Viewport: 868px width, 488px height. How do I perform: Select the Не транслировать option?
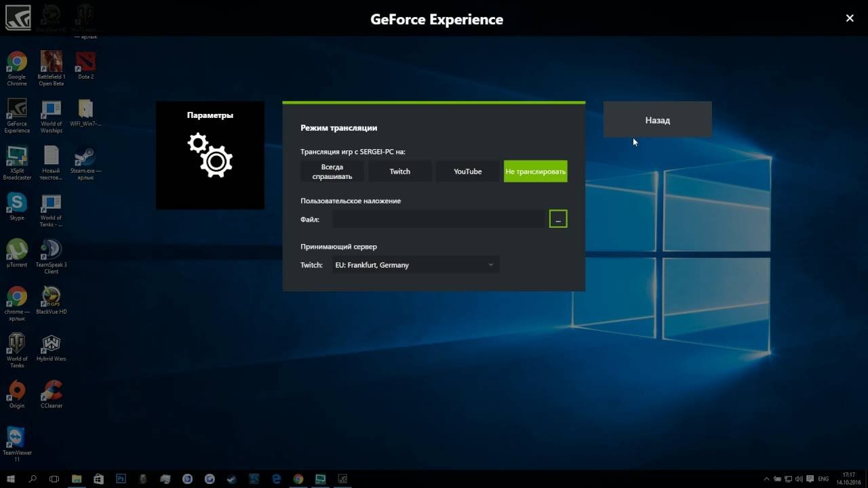pos(536,171)
